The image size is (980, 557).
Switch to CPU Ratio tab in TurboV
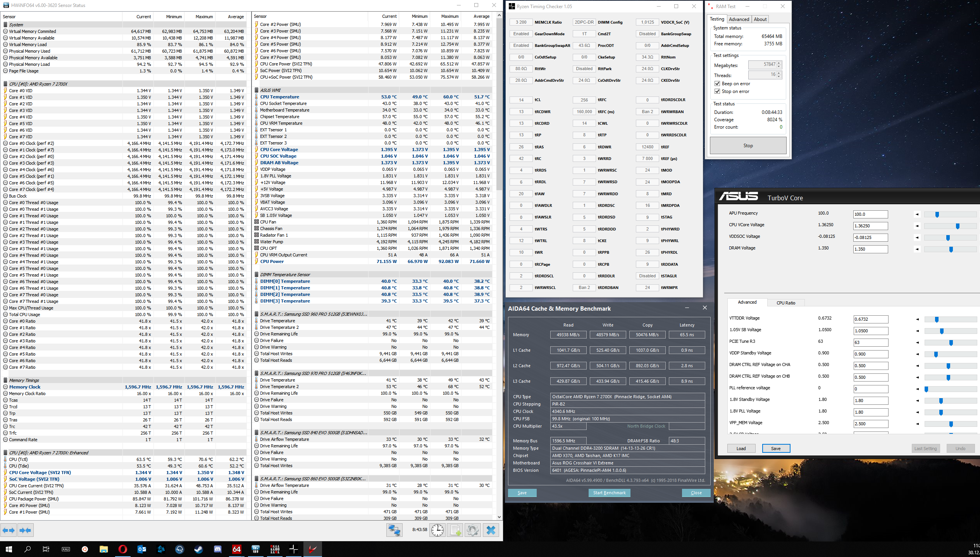[785, 303]
